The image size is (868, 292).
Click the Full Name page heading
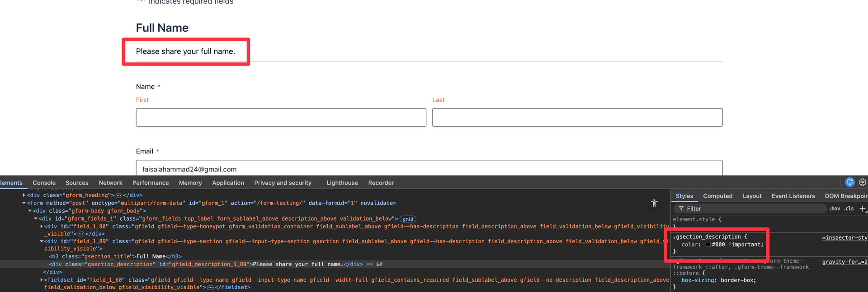click(162, 28)
